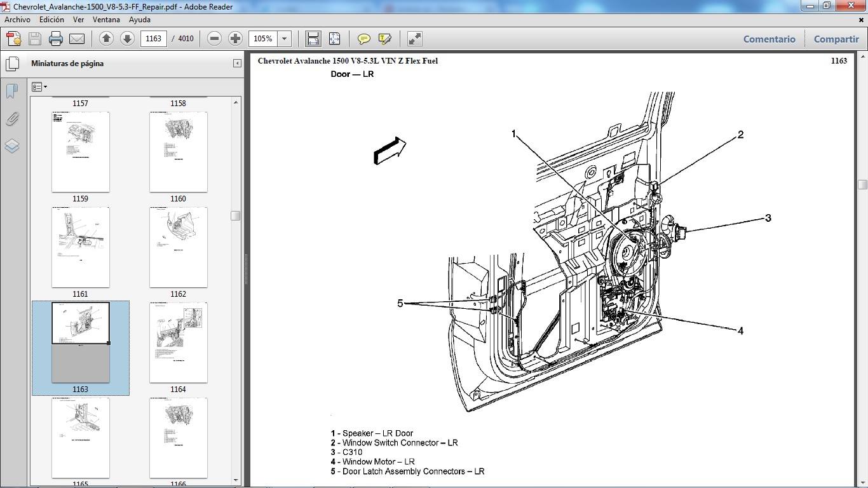Click the Create PDF online toolbar icon
Viewport: 868px width, 488px height.
point(14,39)
